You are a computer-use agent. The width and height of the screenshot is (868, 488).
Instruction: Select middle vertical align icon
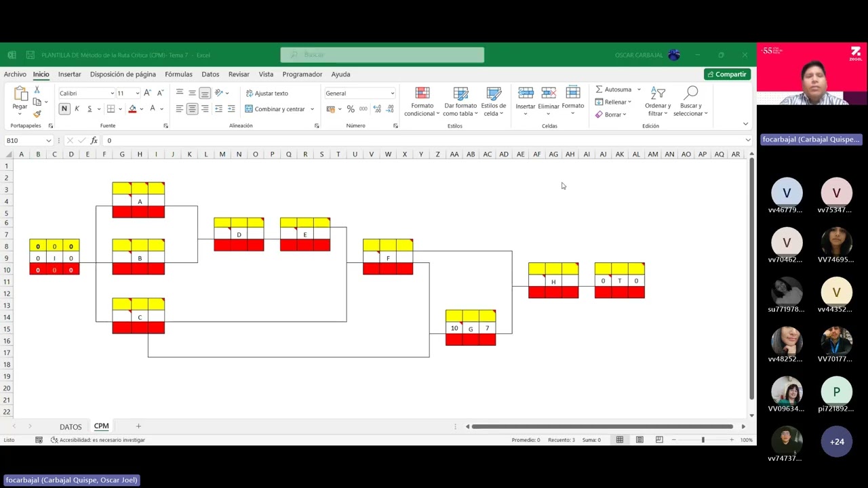point(192,93)
